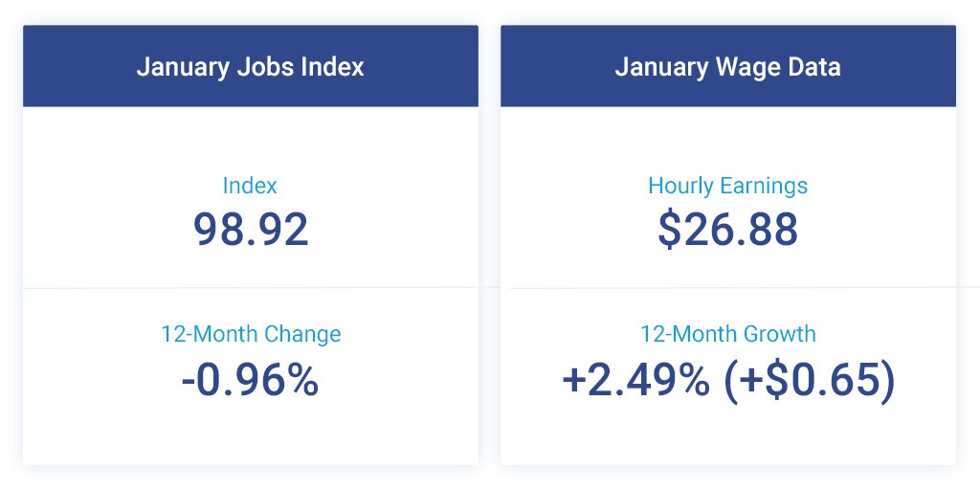Click the divider line in Jobs Index card

coord(250,287)
